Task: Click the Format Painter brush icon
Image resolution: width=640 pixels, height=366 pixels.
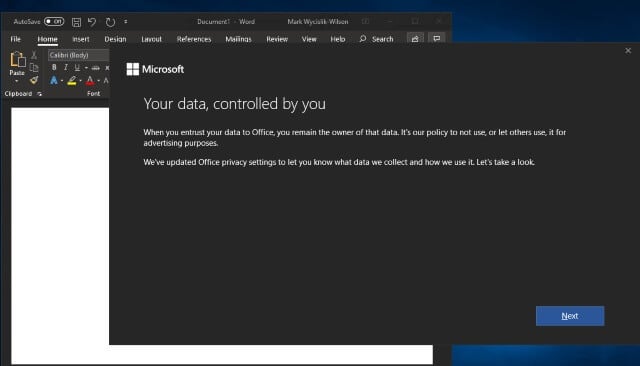Action: [34, 80]
